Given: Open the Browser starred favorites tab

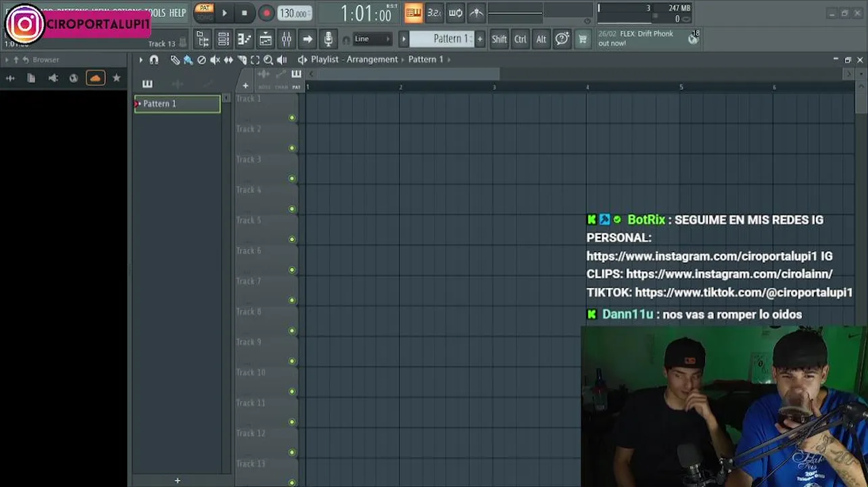Looking at the screenshot, I should 116,78.
